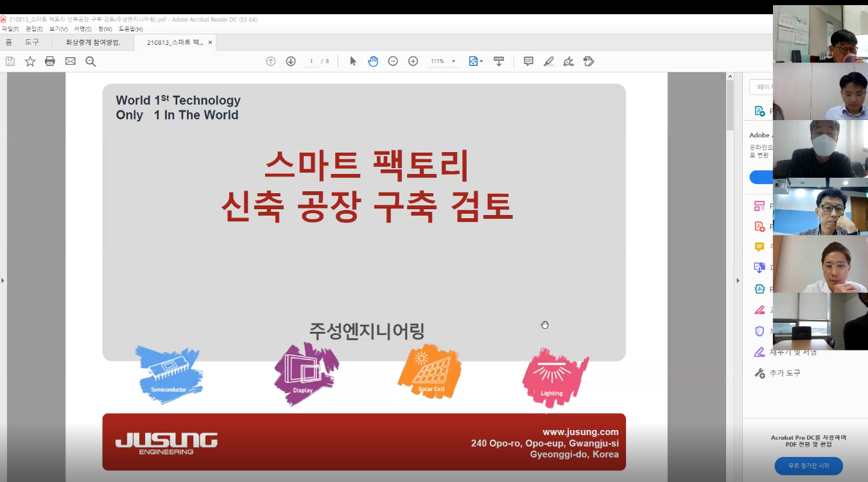Click the Combine files icon in tools pane
868x482 pixels.
pos(759,268)
